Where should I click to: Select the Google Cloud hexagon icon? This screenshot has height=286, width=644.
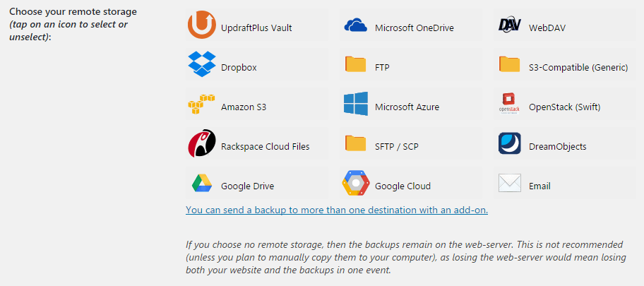[356, 182]
